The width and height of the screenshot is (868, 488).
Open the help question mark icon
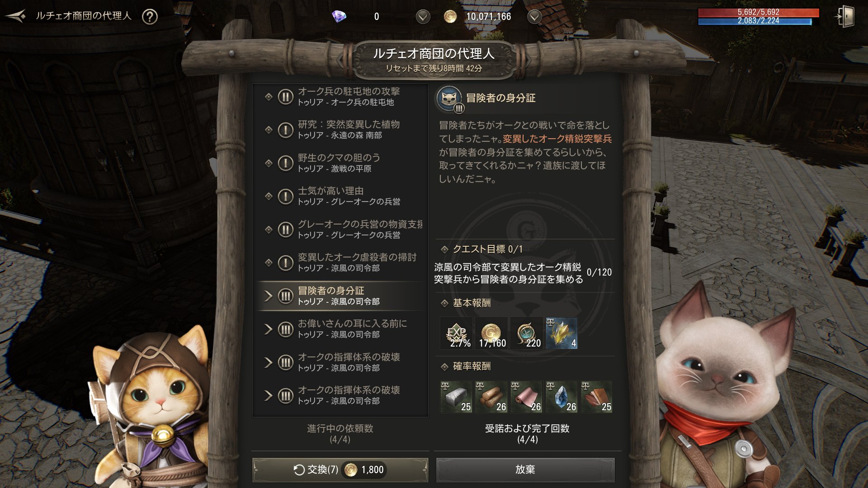coord(150,17)
